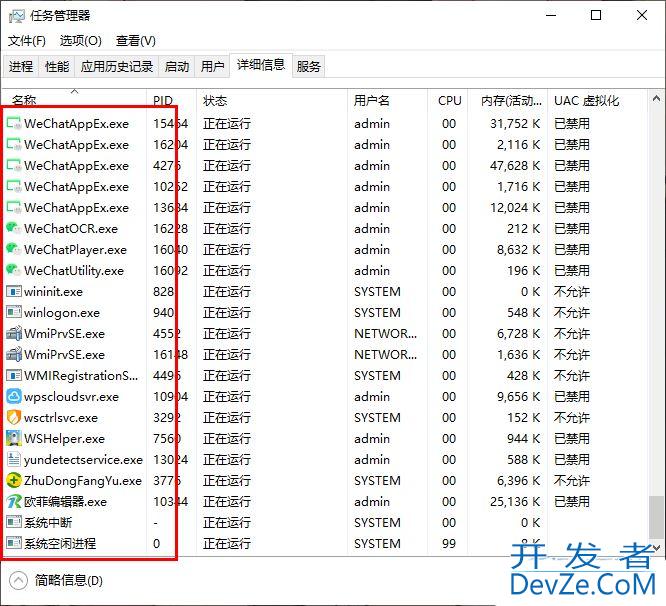Click icon of WeChatAppEx.exe PID 15464
666x606 pixels.
pos(14,124)
